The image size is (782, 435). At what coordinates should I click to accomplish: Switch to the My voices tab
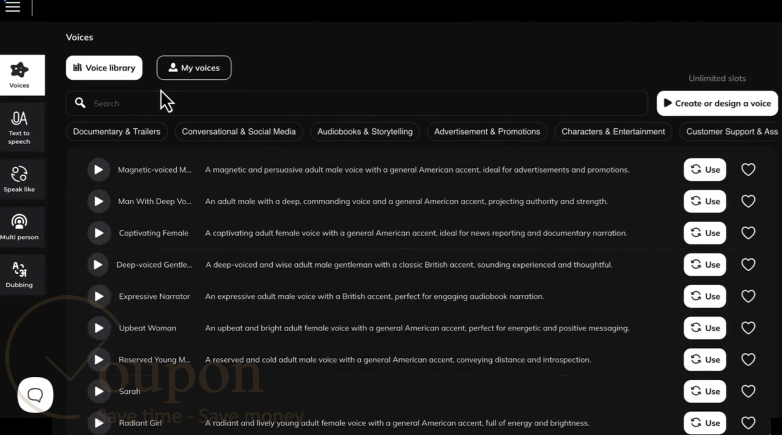point(194,68)
